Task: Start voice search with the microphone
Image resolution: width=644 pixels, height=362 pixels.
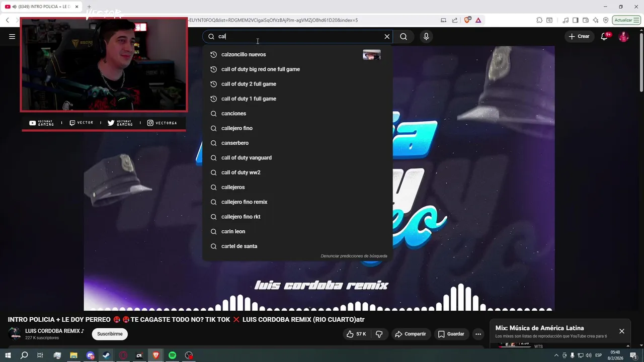Action: pos(426,36)
